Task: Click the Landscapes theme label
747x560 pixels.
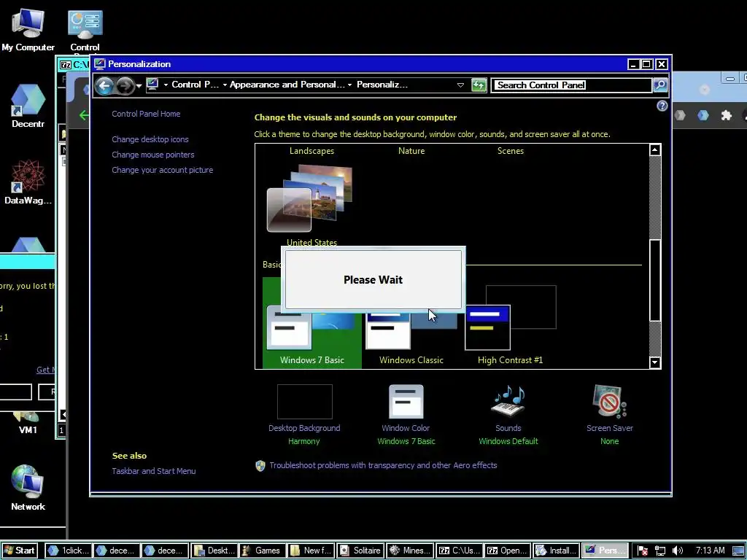Action: point(311,151)
